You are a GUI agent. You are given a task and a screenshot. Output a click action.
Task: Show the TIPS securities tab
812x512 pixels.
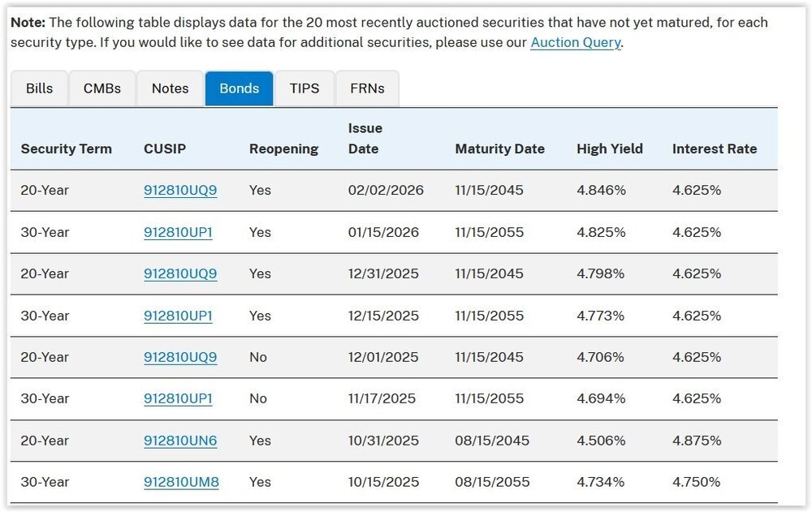pyautogui.click(x=304, y=88)
